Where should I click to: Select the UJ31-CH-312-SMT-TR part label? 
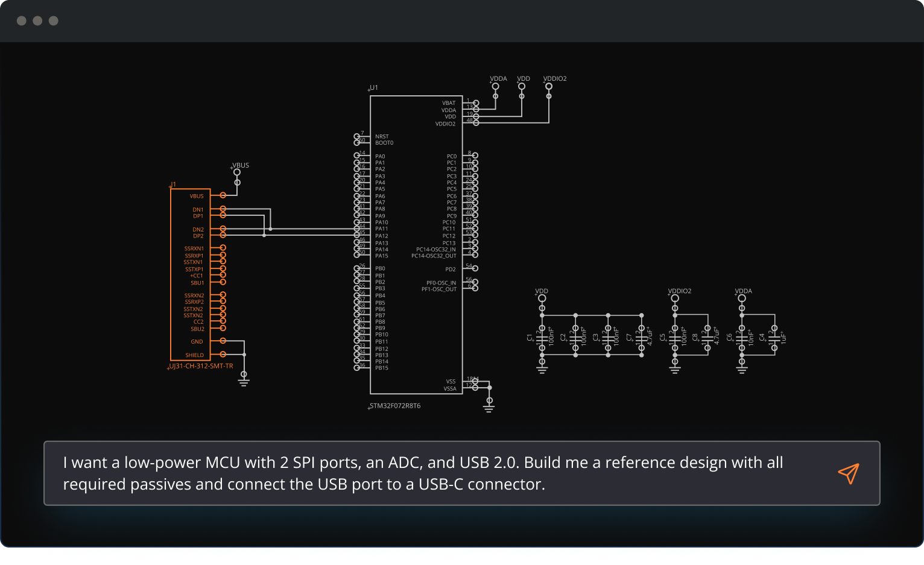point(201,366)
